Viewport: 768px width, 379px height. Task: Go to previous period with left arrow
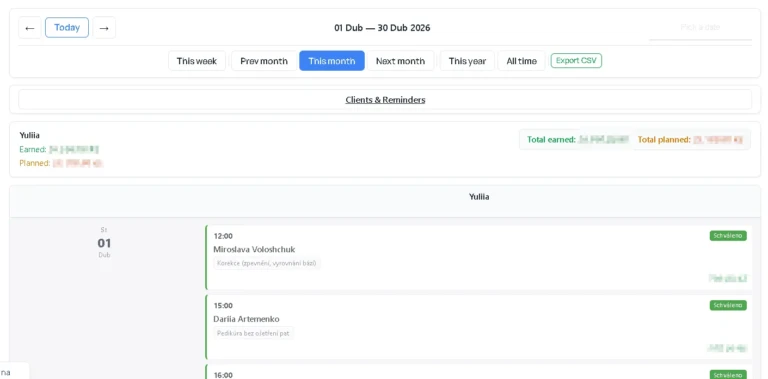click(x=30, y=27)
